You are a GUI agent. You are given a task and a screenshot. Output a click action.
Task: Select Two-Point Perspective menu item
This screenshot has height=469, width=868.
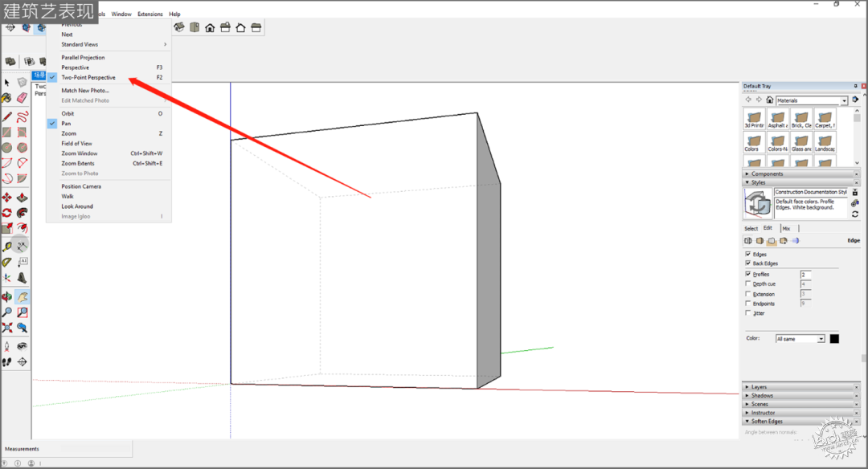[108, 77]
